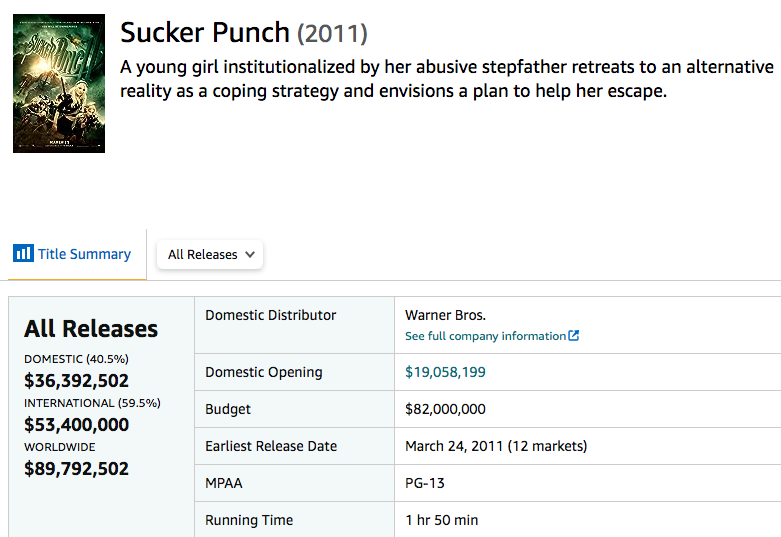Click the Sucker Punch title heading
This screenshot has height=537, width=781.
tap(205, 32)
